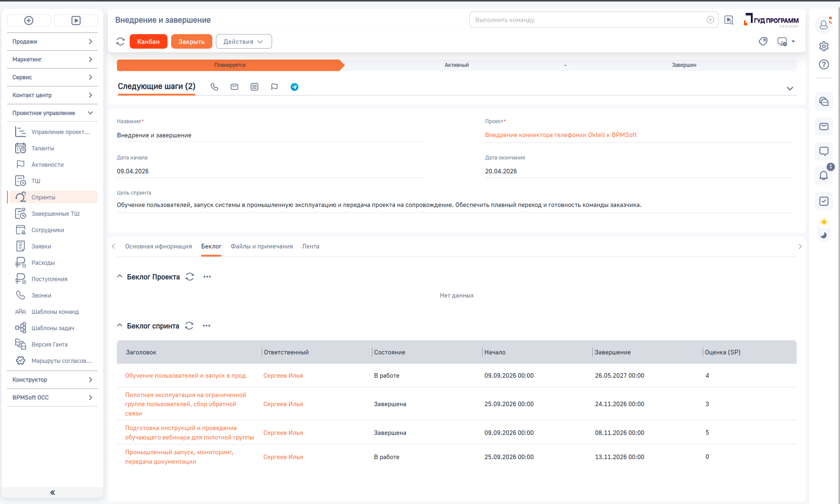Click the phone call icon in next steps

pyautogui.click(x=214, y=87)
